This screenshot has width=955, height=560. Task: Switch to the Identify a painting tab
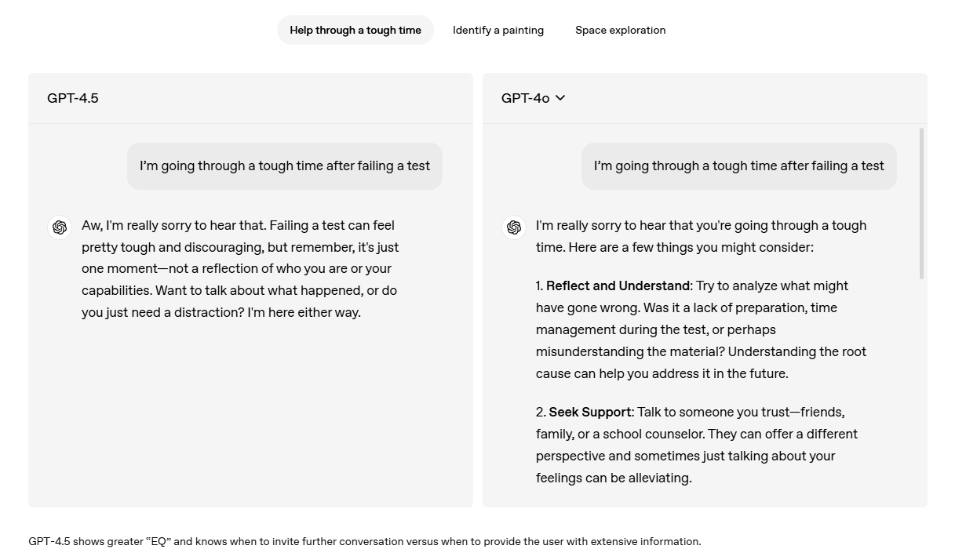[x=498, y=30]
